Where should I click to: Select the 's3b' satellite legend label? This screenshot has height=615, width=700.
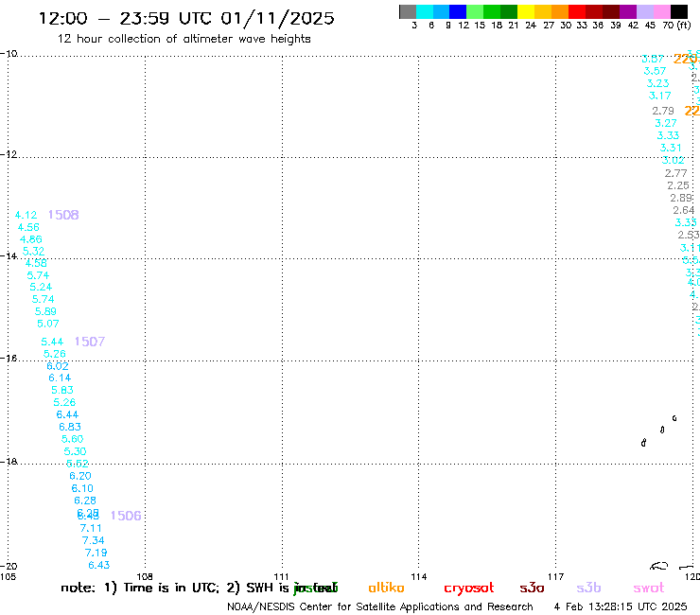click(x=588, y=589)
